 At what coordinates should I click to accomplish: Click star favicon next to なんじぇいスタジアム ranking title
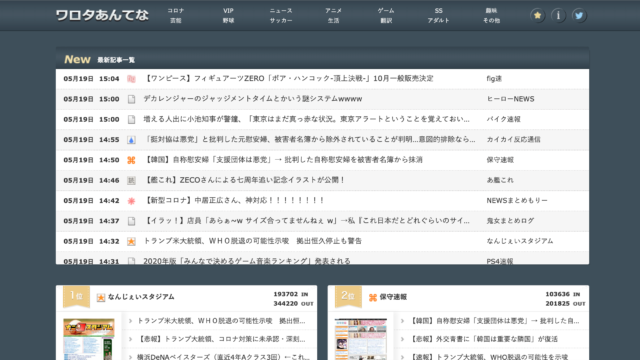[x=101, y=298]
